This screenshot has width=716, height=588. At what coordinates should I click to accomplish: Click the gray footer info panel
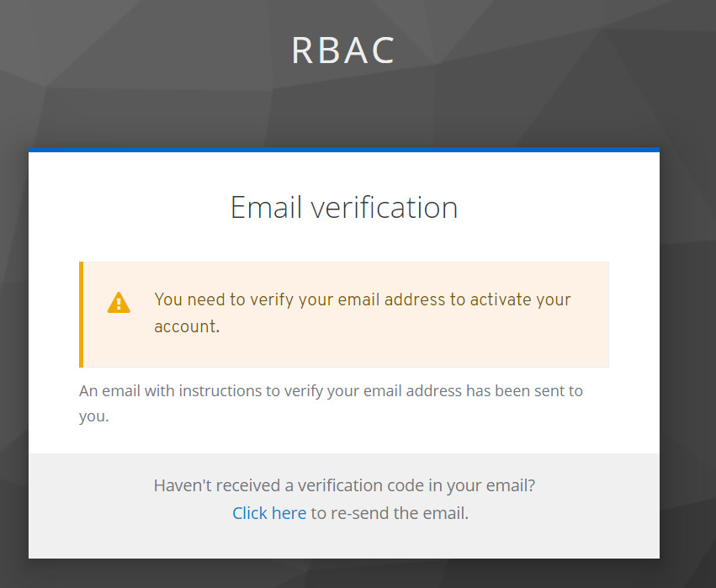(x=344, y=506)
